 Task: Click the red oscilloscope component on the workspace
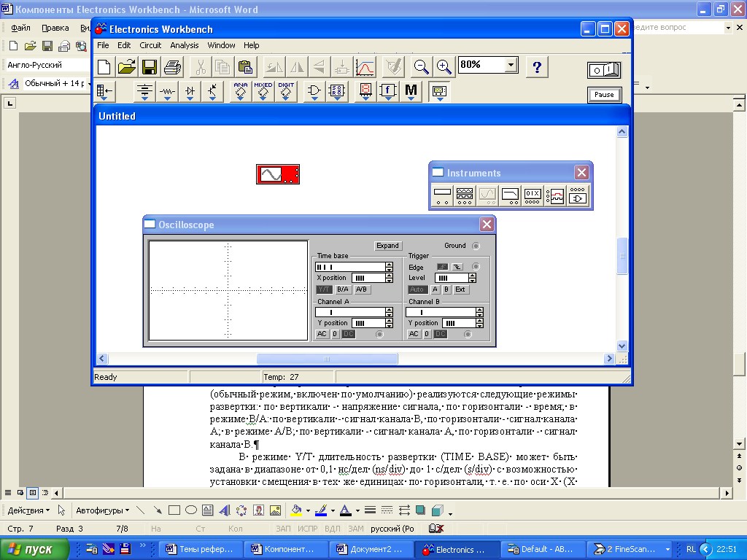click(278, 174)
